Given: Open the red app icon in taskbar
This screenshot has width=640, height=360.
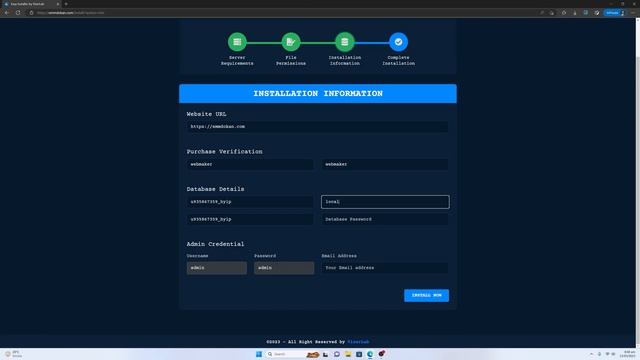Looking at the screenshot, I should pos(381,354).
